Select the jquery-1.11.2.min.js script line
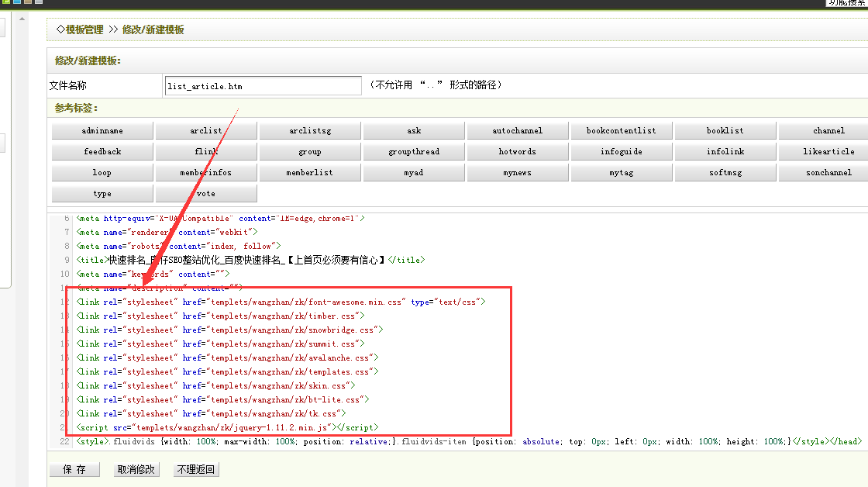The image size is (868, 487). (x=228, y=428)
